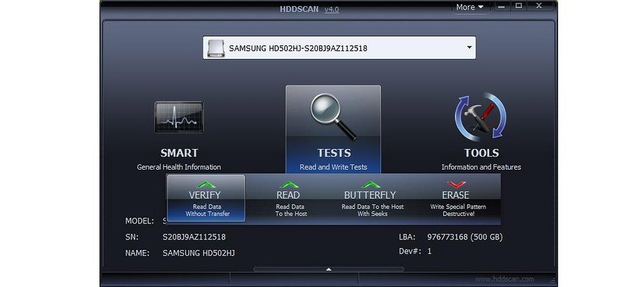The height and width of the screenshot is (287, 644).
Task: Click the green arrow above VERIFY
Action: pos(206,185)
